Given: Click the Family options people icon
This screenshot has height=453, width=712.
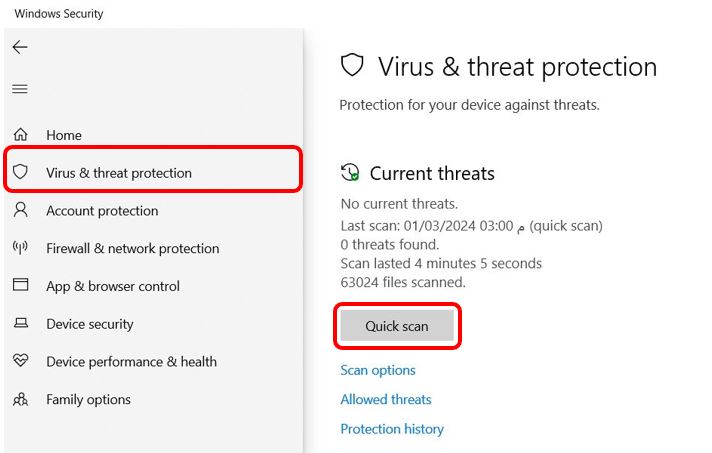Looking at the screenshot, I should click(21, 399).
